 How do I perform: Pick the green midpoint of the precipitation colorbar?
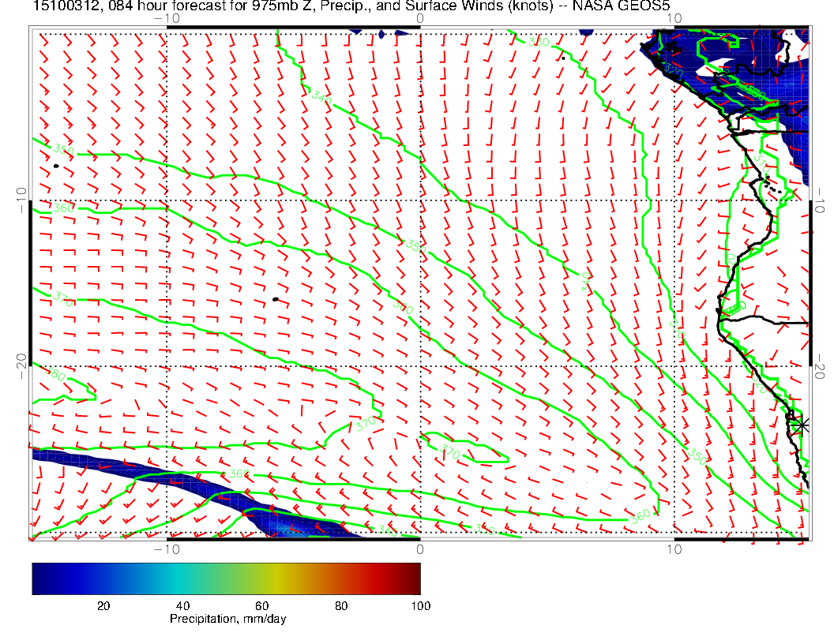[226, 578]
